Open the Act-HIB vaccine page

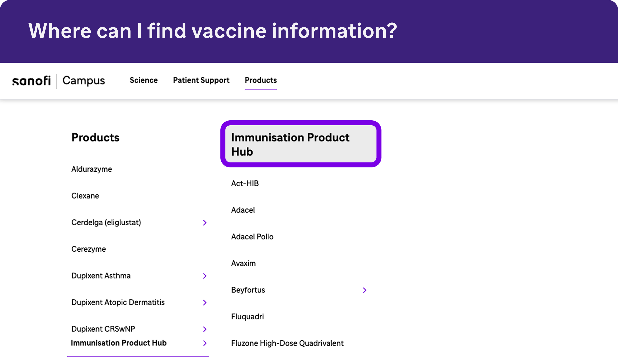[x=245, y=184]
